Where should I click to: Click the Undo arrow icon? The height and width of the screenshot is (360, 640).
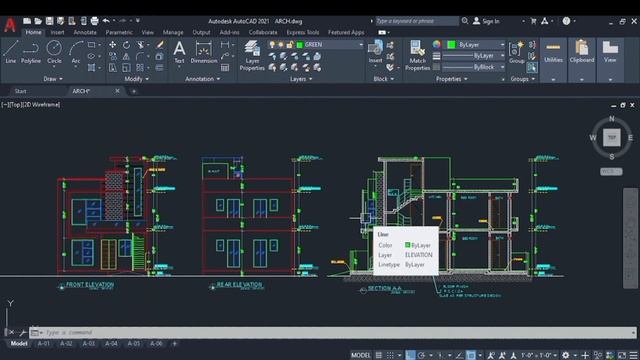point(106,20)
